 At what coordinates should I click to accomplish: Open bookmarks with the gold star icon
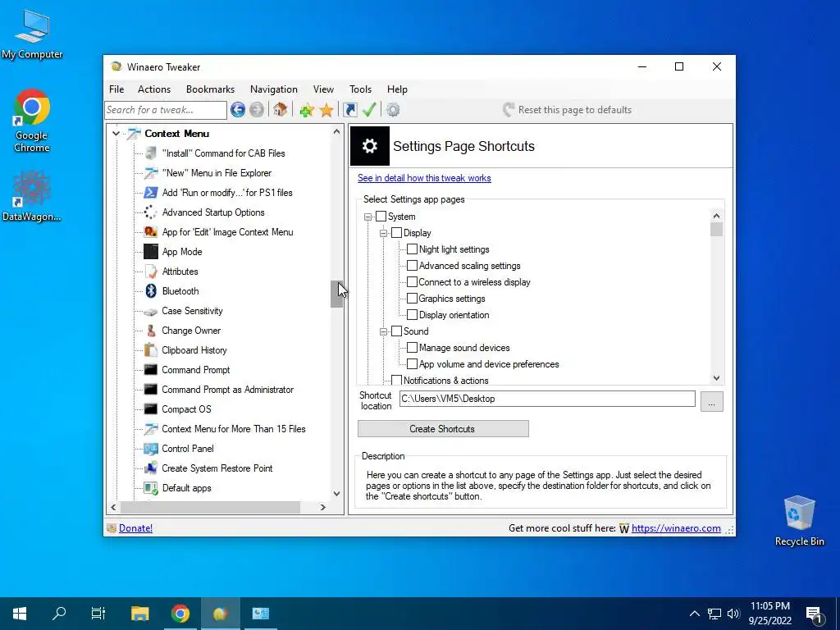326,110
